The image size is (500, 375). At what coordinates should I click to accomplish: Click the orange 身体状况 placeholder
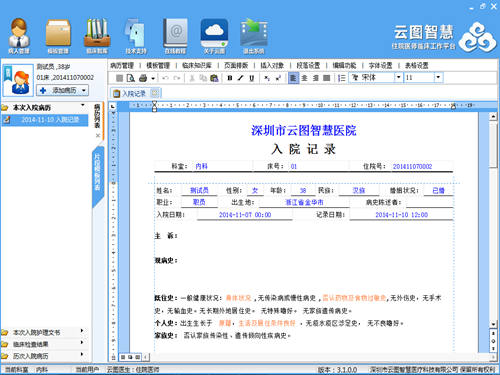[238, 298]
